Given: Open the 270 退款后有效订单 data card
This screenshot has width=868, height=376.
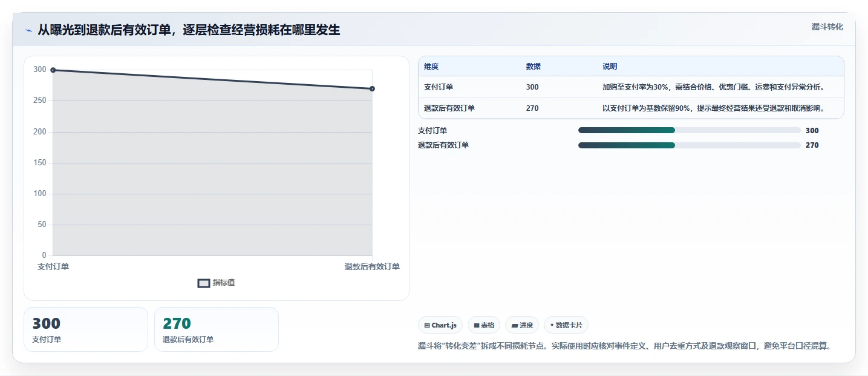Looking at the screenshot, I should point(217,329).
